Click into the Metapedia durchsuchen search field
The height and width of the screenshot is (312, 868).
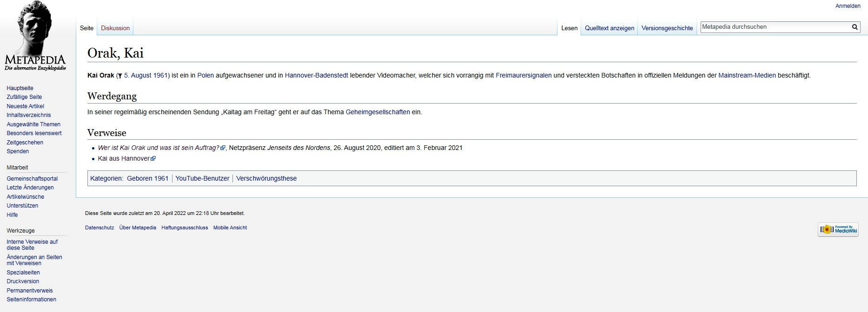tap(774, 27)
